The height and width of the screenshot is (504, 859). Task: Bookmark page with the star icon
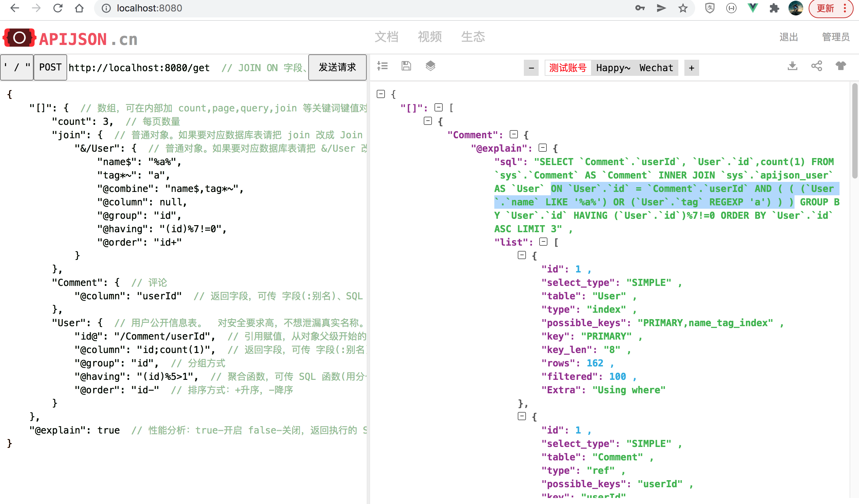(x=683, y=8)
